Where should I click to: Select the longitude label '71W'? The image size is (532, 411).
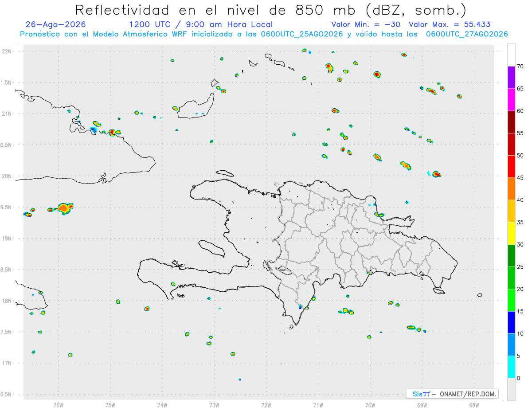(x=318, y=405)
